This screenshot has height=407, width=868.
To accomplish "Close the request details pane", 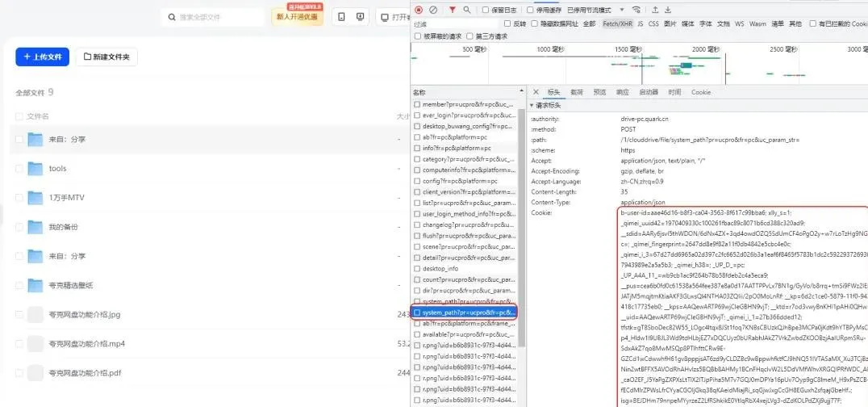I will click(x=535, y=92).
